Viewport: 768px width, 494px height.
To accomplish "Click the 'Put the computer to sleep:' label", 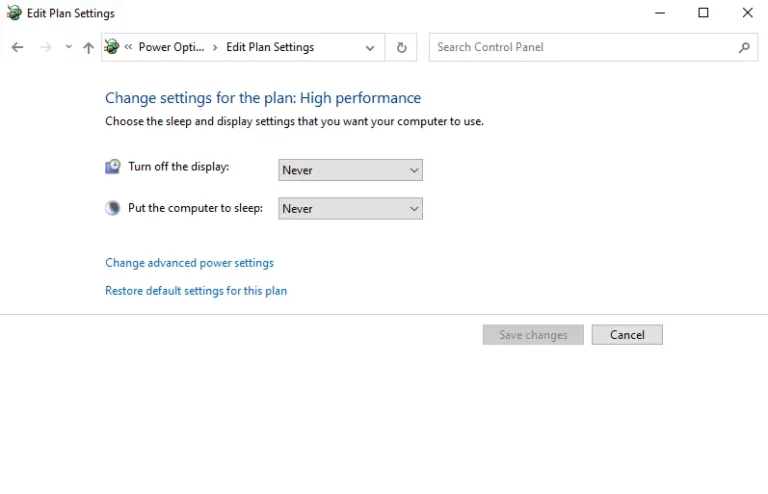I will [195, 208].
